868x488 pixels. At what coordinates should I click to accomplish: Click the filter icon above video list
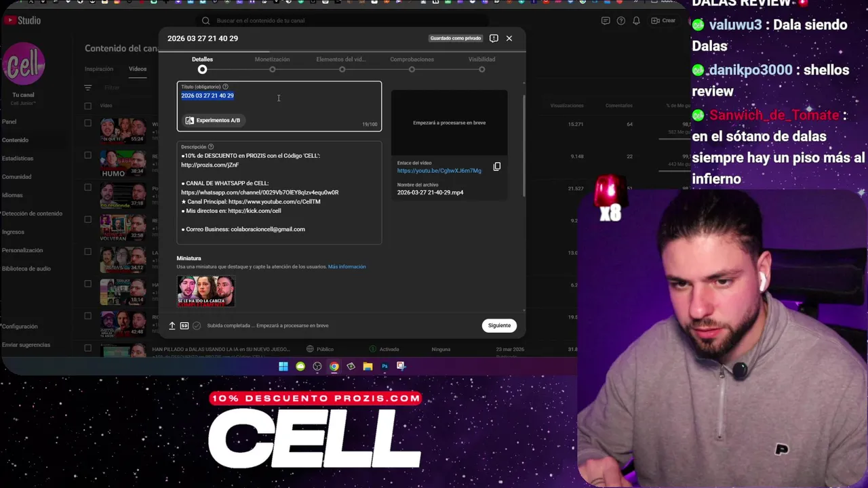(87, 87)
